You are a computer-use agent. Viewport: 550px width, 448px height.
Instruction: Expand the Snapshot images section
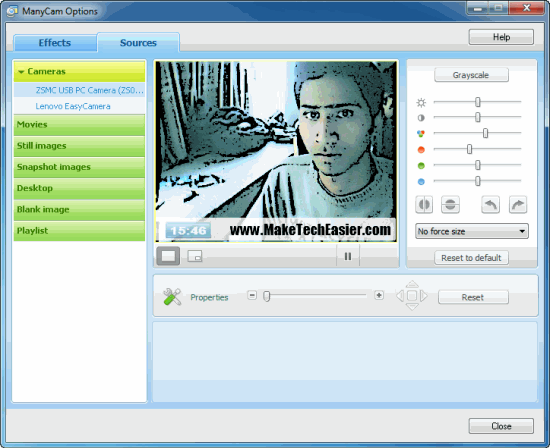79,167
